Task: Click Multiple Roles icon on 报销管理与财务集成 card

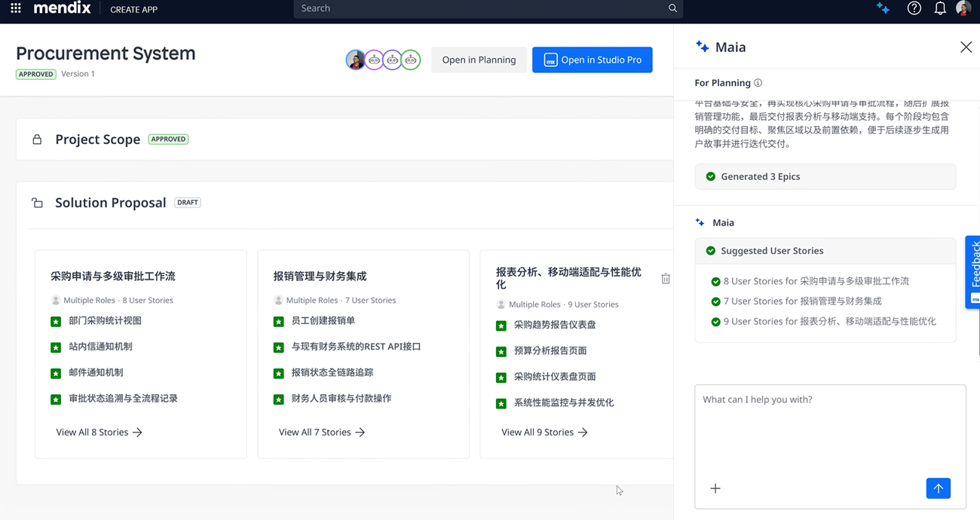Action: coord(278,300)
